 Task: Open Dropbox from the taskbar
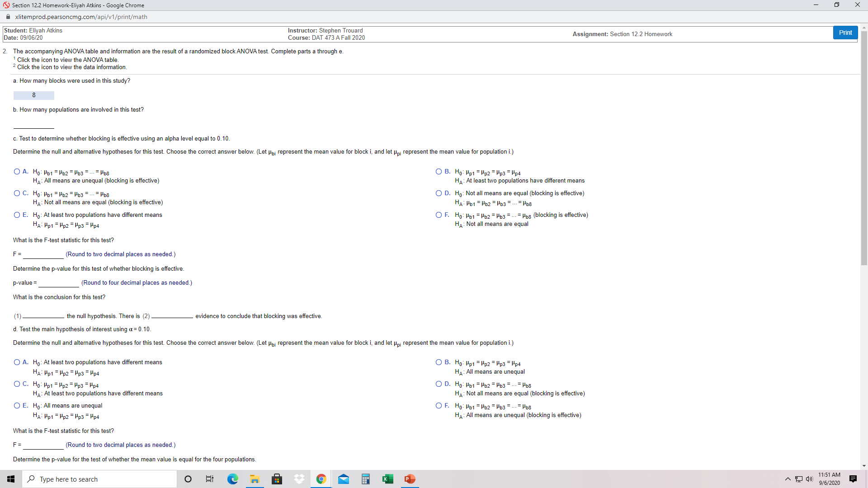click(299, 479)
